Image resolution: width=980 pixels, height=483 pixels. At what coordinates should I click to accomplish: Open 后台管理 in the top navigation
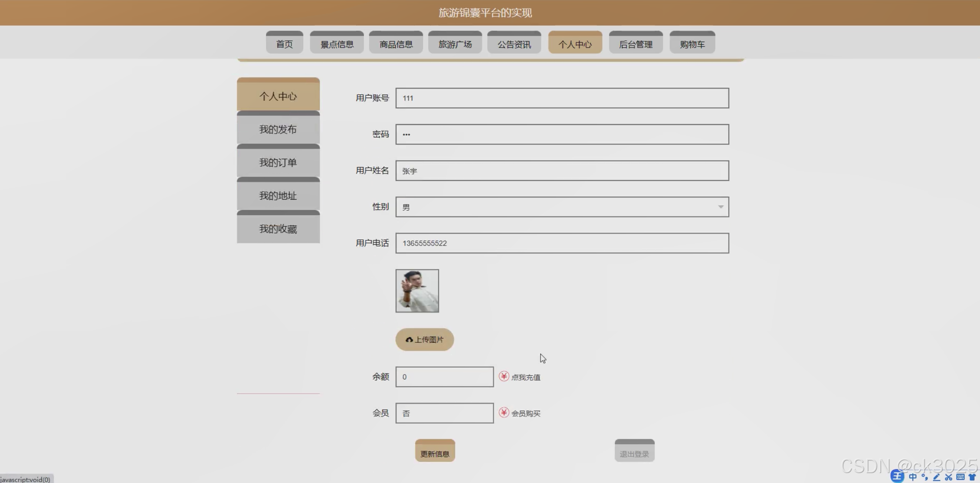click(636, 44)
